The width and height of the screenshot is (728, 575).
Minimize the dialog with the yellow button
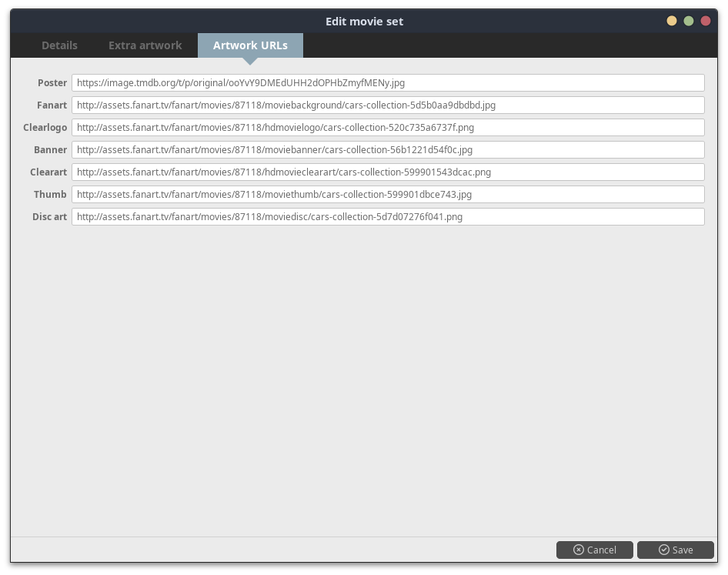(x=672, y=22)
